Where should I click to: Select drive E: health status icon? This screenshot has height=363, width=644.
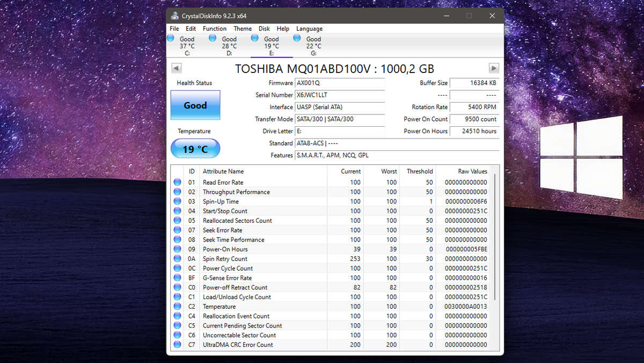click(254, 38)
